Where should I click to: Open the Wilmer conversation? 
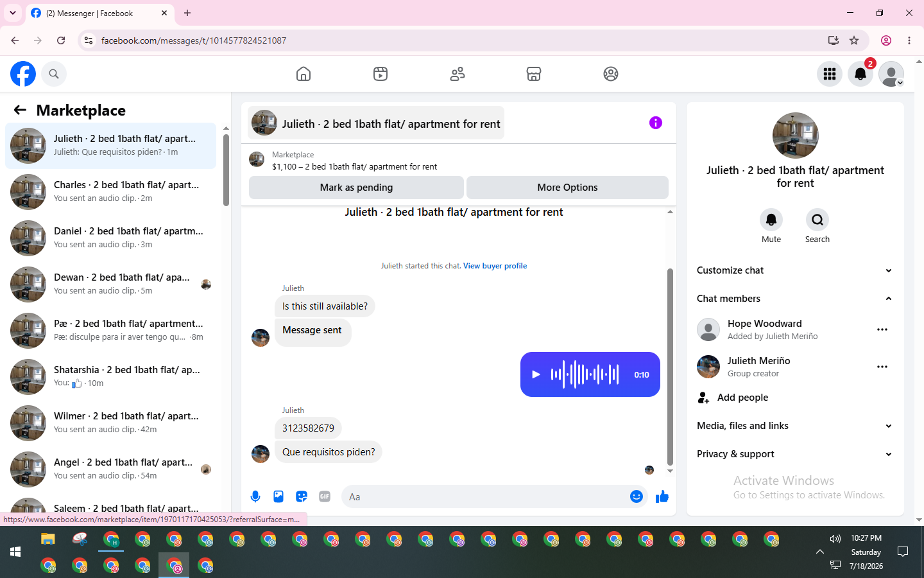110,423
